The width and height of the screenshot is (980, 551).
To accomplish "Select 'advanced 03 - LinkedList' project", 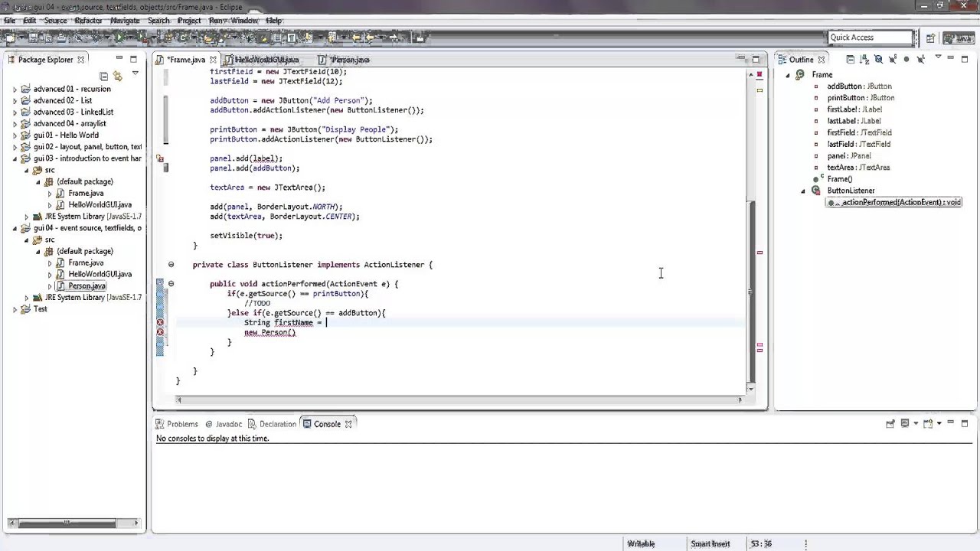I will coord(73,112).
